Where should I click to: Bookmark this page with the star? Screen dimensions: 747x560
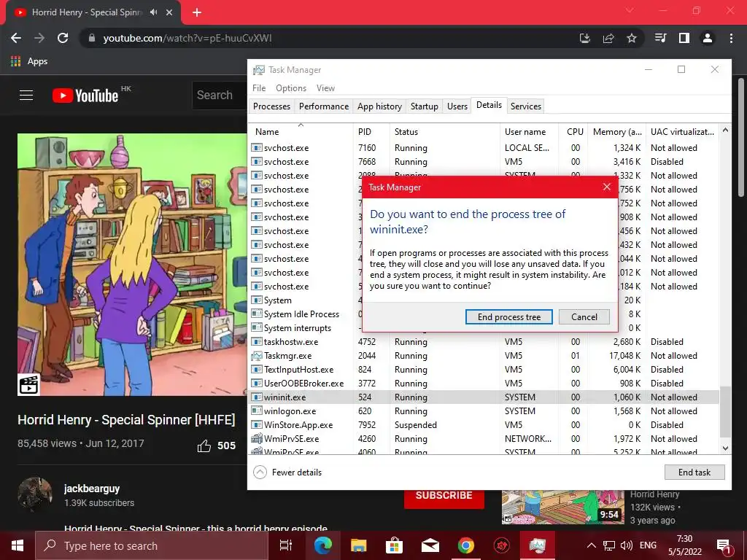click(x=632, y=38)
